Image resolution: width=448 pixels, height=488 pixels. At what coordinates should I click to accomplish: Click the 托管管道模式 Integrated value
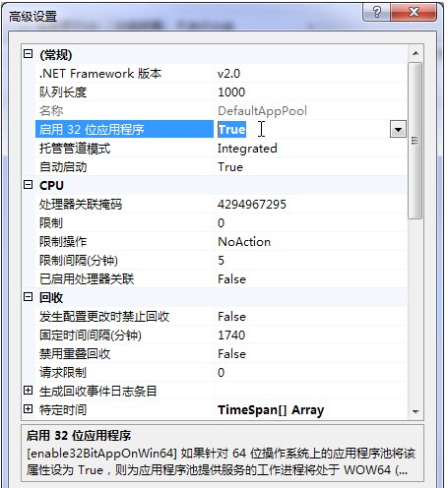[247, 149]
